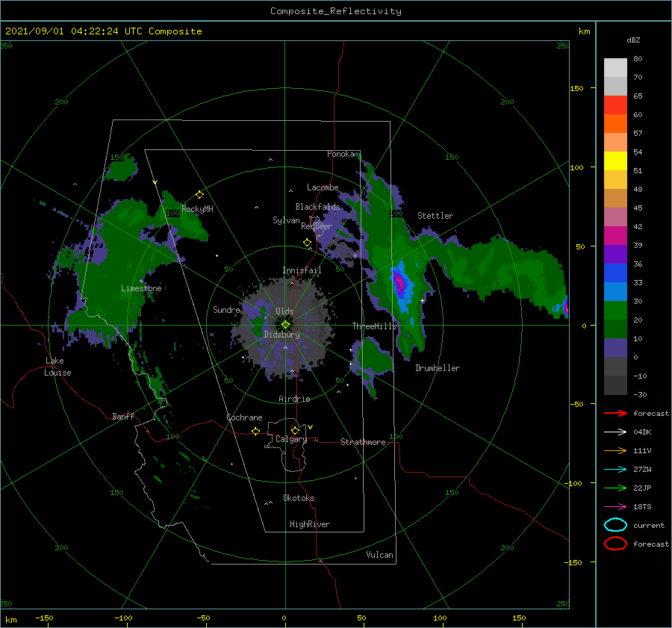This screenshot has width=672, height=628.
Task: Click the Cochrane city label
Action: tap(244, 417)
